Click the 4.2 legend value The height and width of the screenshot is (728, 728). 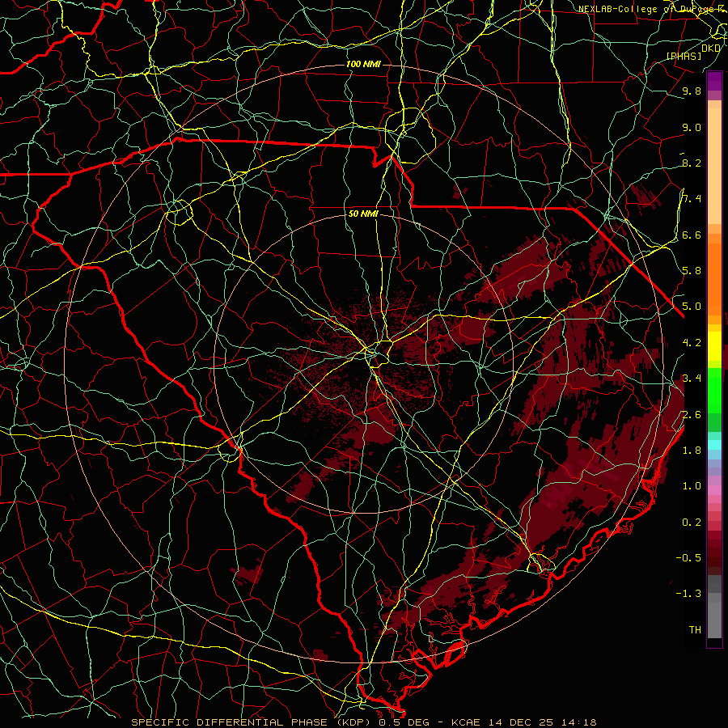coord(692,343)
